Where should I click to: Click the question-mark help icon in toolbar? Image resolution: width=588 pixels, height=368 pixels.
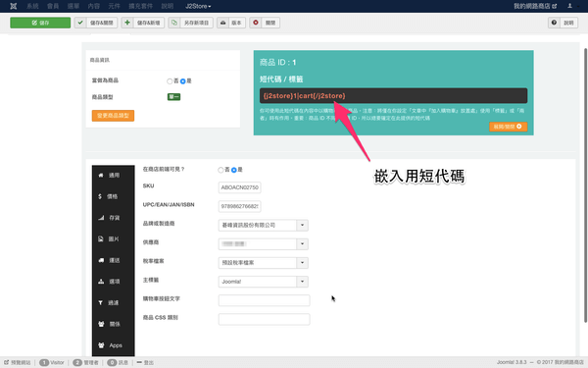point(554,23)
